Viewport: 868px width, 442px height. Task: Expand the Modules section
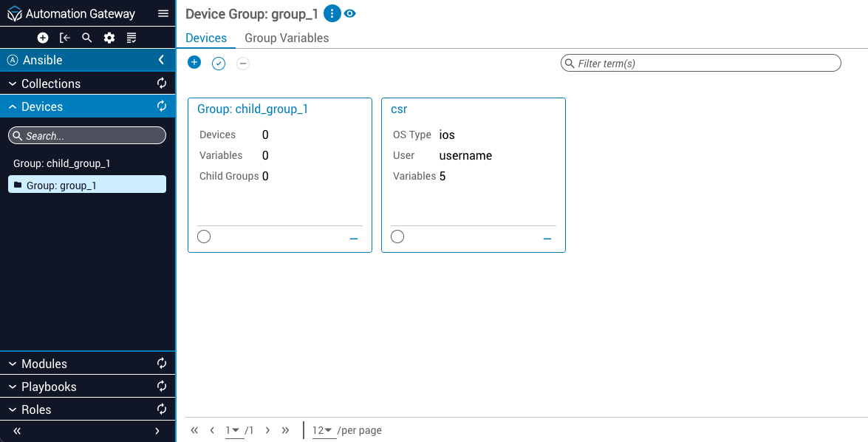pos(44,364)
